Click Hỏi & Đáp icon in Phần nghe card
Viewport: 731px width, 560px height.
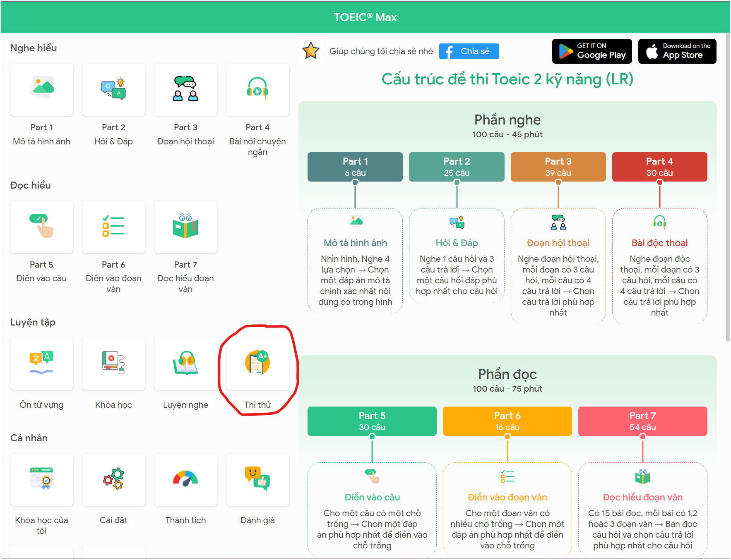tap(457, 222)
